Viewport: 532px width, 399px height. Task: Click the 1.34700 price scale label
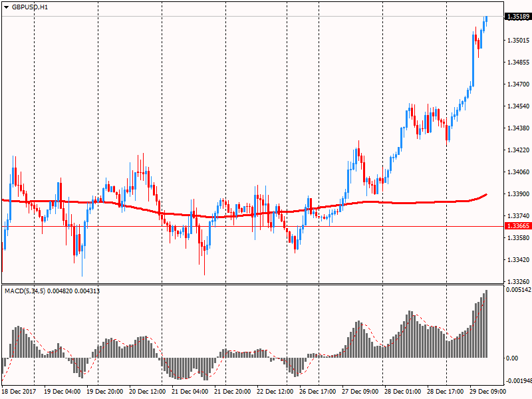click(x=517, y=84)
